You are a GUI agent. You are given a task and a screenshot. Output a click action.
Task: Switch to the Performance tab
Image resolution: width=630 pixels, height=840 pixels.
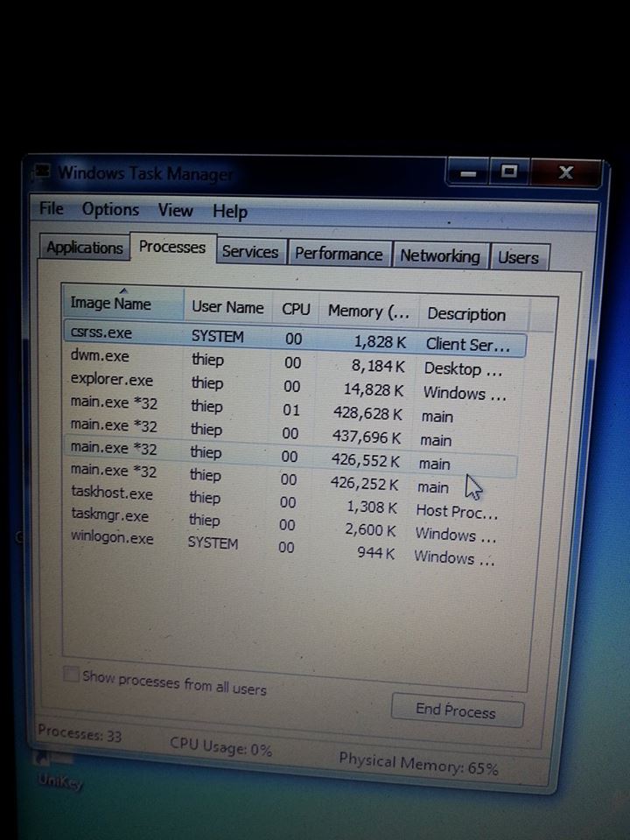click(x=339, y=254)
